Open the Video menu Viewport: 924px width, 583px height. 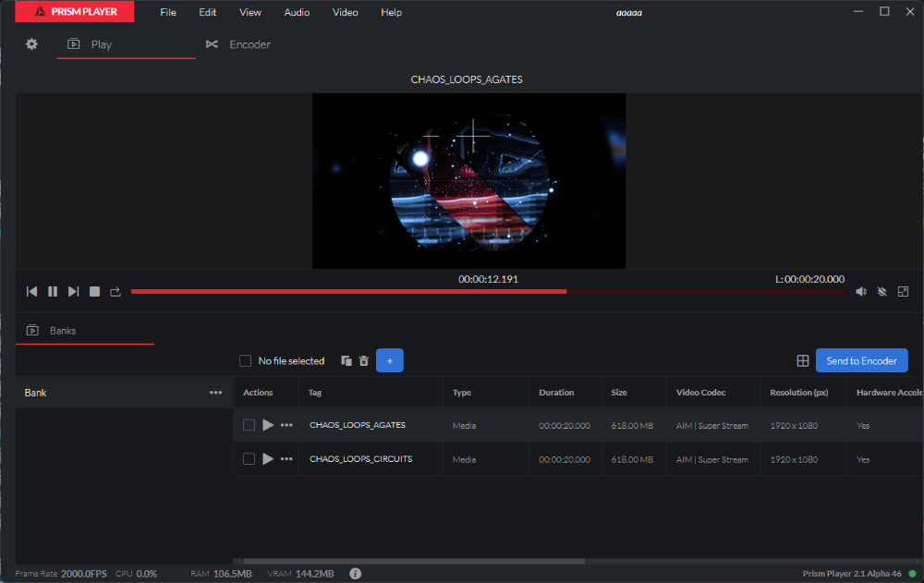point(345,12)
